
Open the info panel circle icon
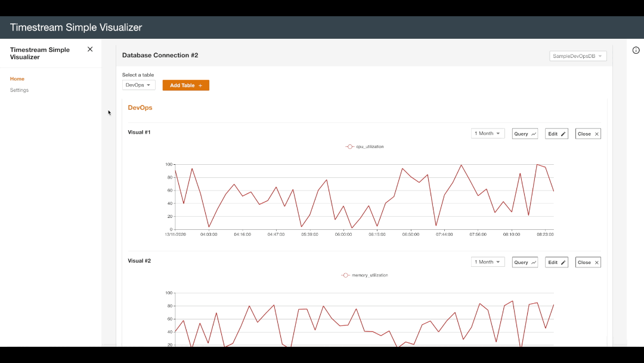[x=636, y=50]
